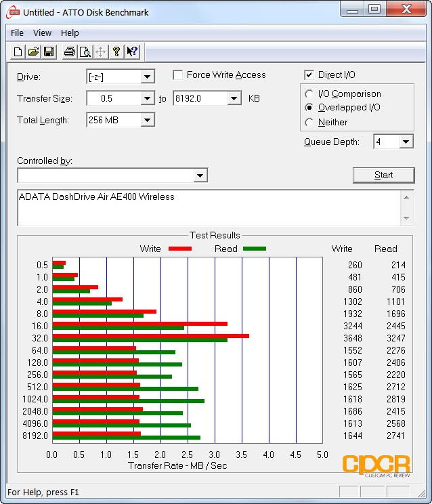Click the Start button
432x504 pixels.
tap(383, 175)
